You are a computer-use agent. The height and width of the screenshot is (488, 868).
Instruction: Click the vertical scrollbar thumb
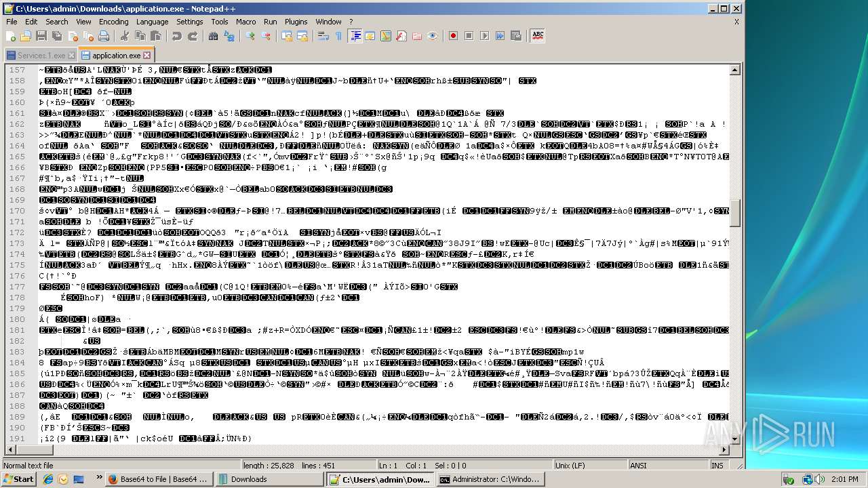click(734, 212)
